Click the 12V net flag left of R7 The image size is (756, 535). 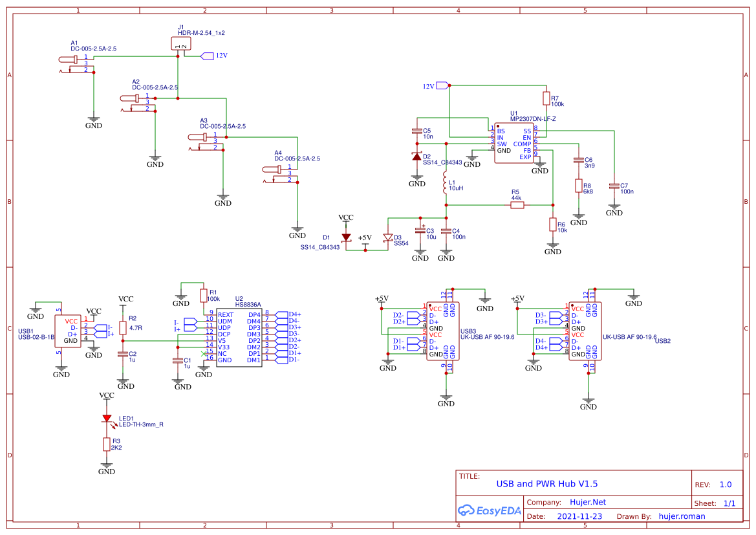pos(442,86)
